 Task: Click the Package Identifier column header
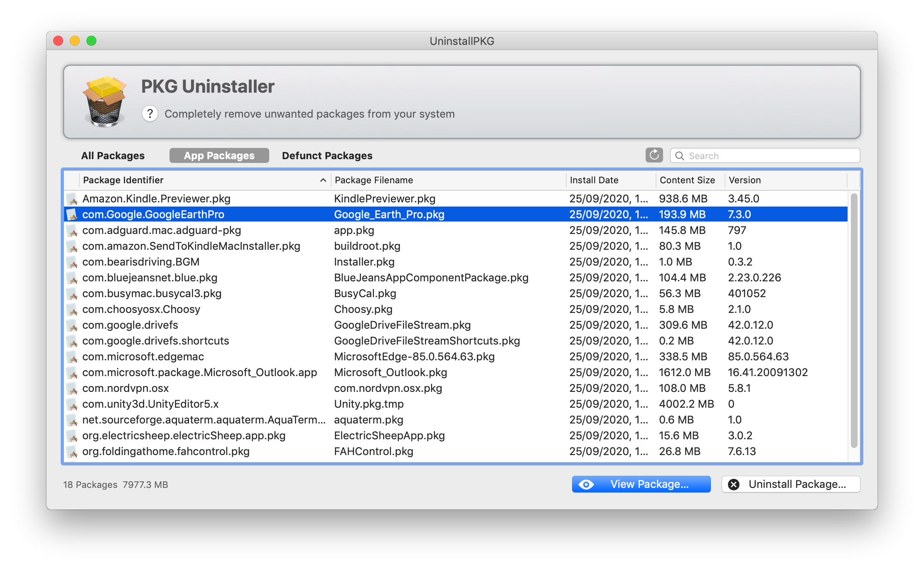pyautogui.click(x=199, y=180)
